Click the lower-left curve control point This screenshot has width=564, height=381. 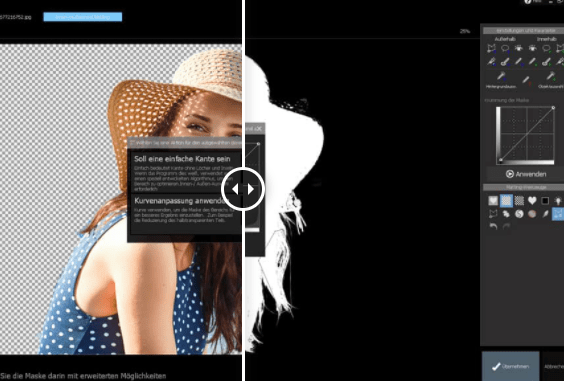501,161
